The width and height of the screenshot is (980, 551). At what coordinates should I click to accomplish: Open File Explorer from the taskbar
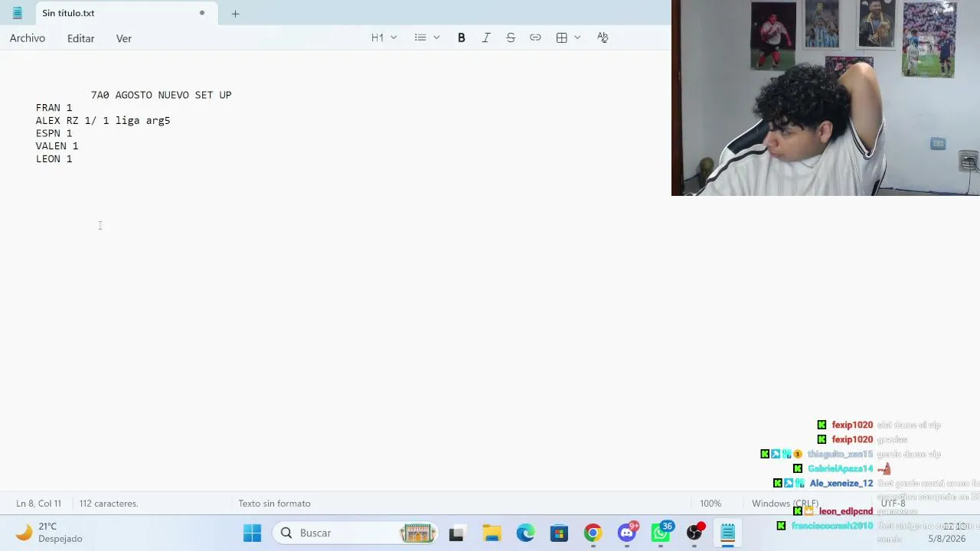(492, 533)
